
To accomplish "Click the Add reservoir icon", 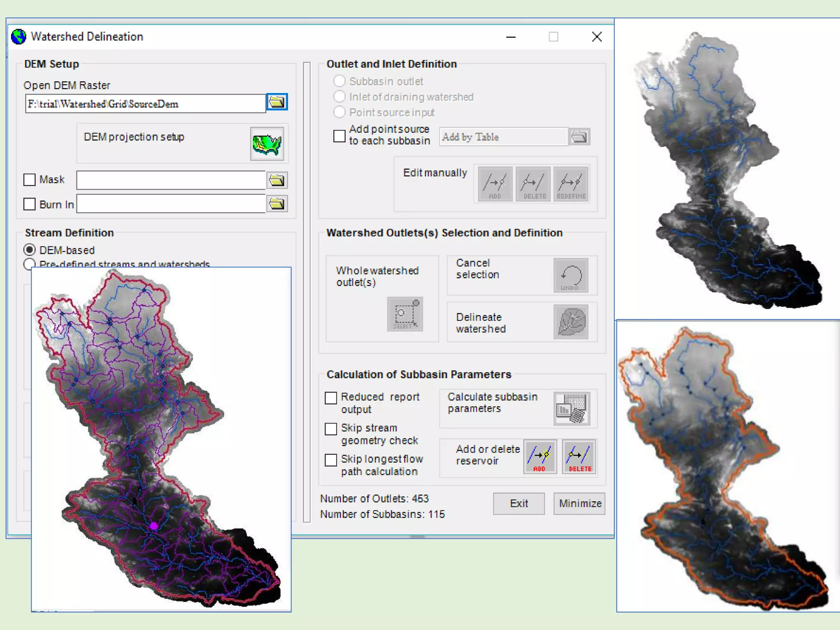I will pos(540,457).
